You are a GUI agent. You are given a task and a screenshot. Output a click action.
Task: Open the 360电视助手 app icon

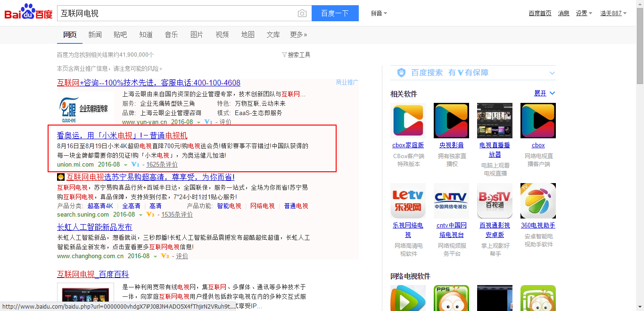tap(538, 201)
